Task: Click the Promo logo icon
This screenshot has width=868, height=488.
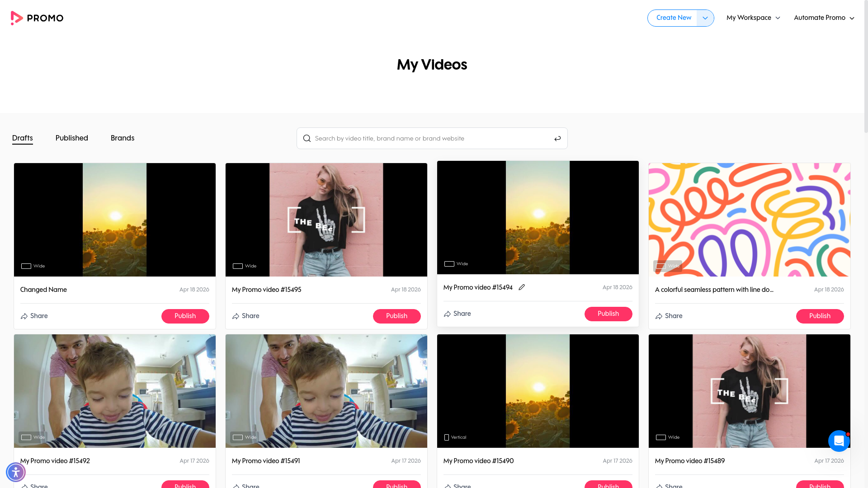Action: [x=17, y=18]
